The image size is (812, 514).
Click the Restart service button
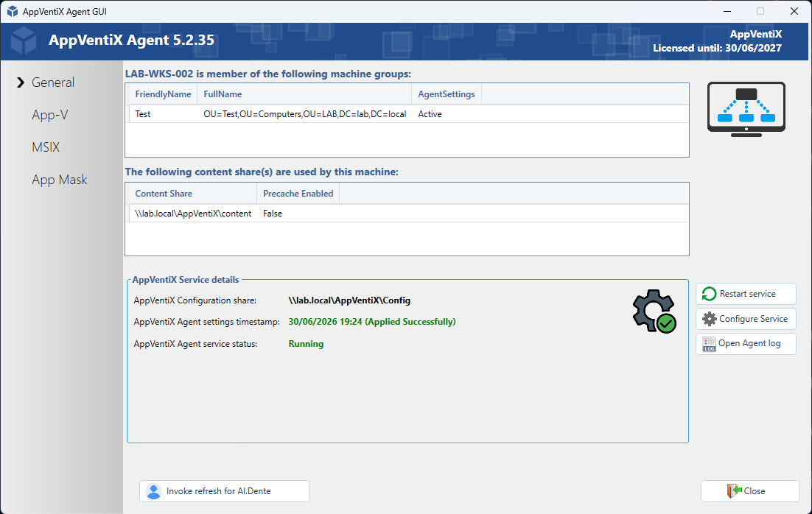click(746, 294)
